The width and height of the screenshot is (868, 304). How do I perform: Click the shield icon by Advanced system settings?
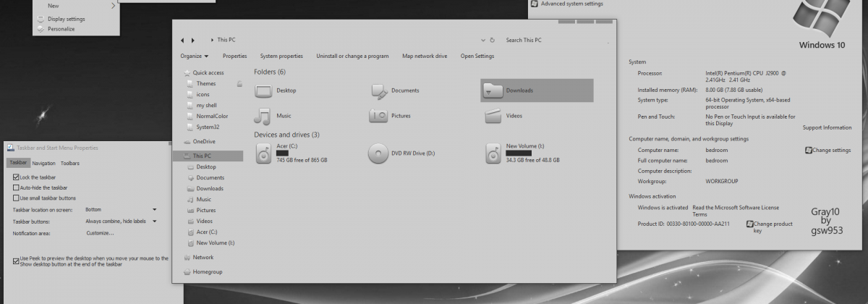(534, 4)
